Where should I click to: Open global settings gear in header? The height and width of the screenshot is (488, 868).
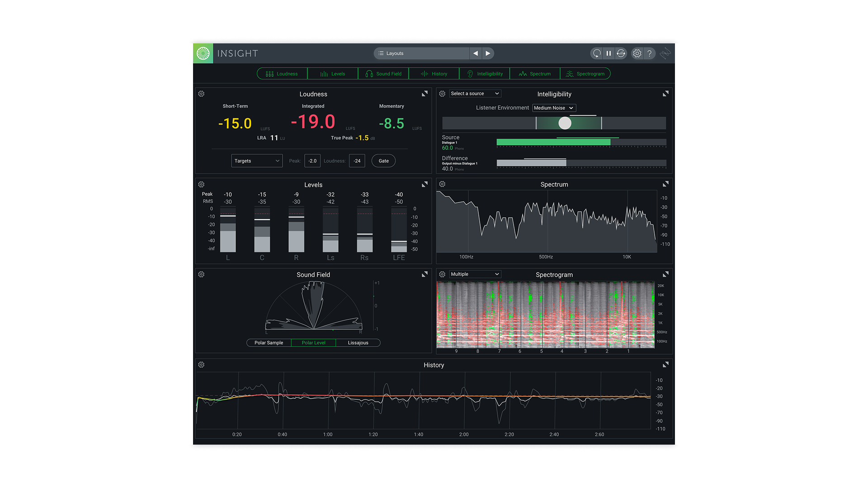637,53
